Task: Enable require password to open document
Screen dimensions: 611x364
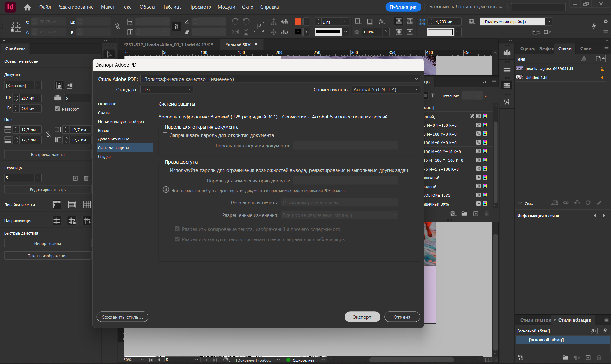Action: (165, 135)
